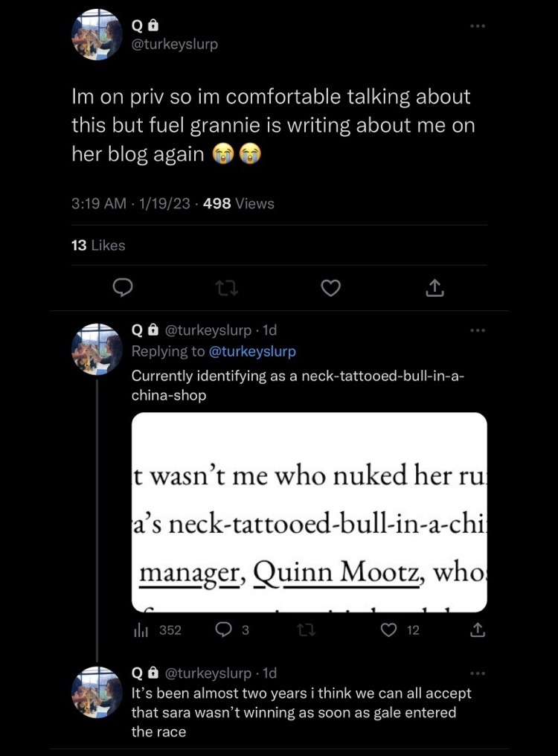Like the main tweet with heart icon
The image size is (558, 756).
coord(331,288)
